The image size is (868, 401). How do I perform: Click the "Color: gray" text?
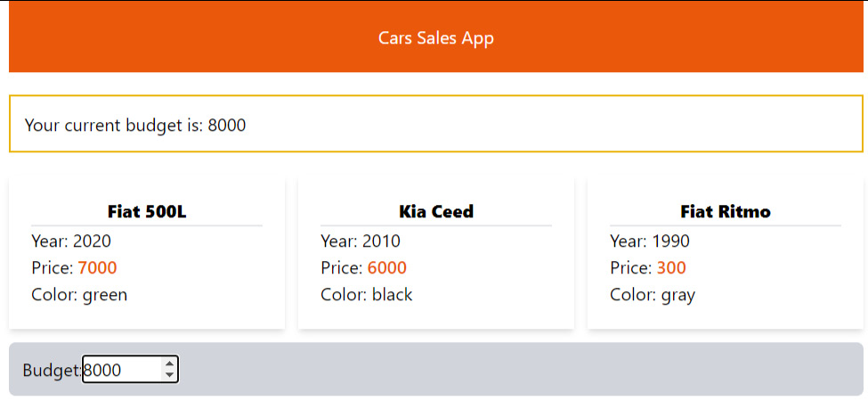(x=653, y=294)
